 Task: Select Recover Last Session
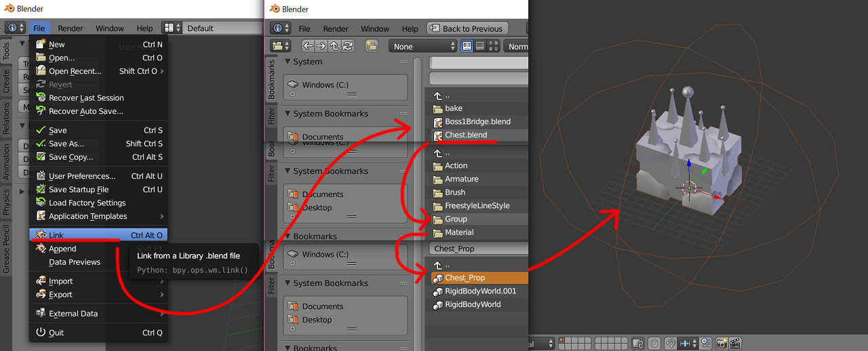pyautogui.click(x=99, y=98)
